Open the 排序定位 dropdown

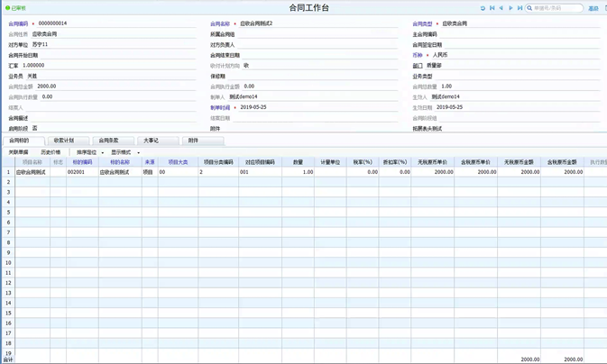tap(90, 152)
